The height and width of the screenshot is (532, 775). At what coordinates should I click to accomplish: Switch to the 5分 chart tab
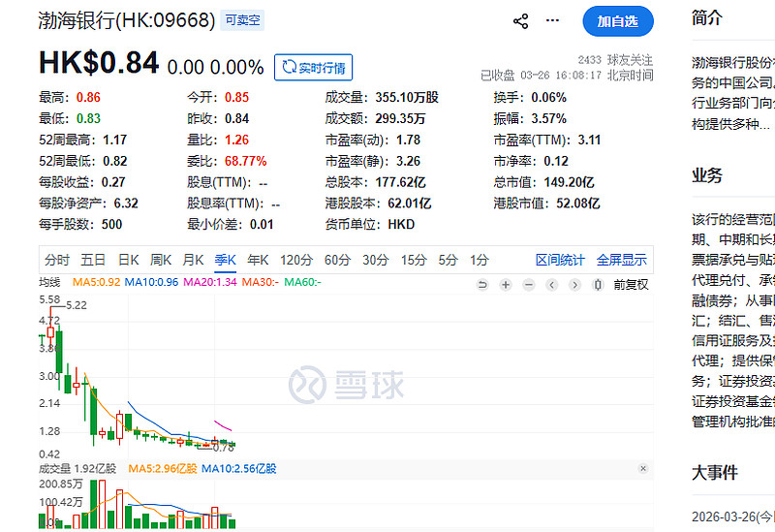point(448,260)
